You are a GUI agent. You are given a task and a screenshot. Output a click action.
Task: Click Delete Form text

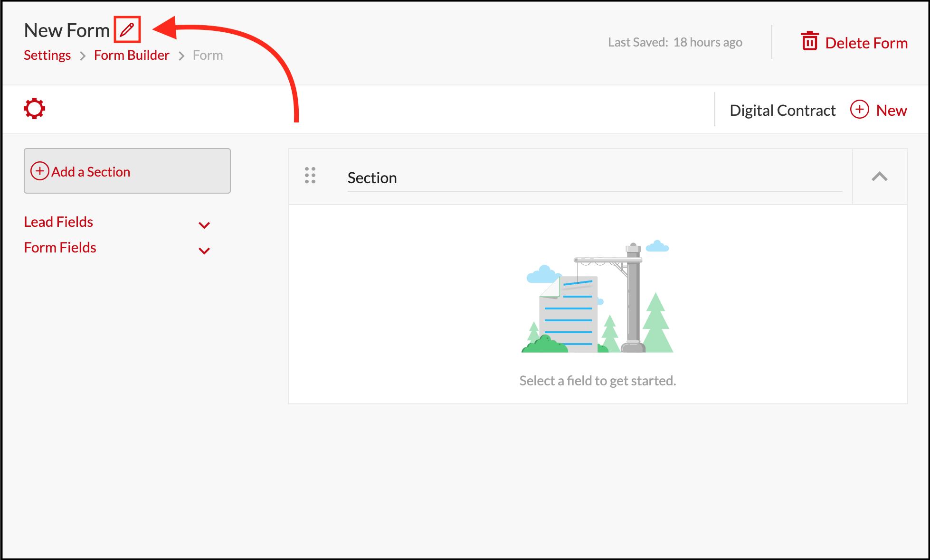(x=866, y=43)
